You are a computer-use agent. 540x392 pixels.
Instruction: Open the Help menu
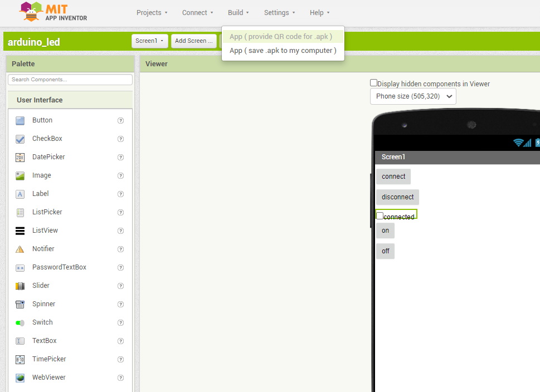319,13
